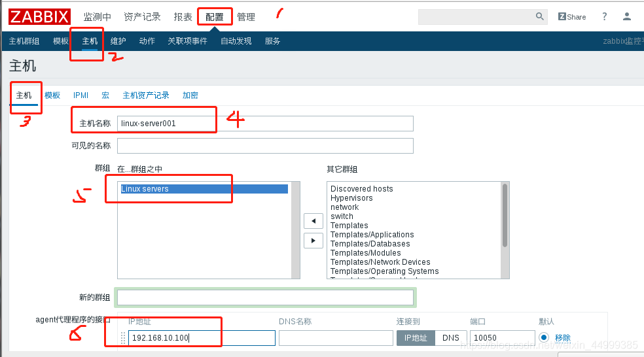
Task: Click the 端口 input with 10050
Action: tap(502, 338)
